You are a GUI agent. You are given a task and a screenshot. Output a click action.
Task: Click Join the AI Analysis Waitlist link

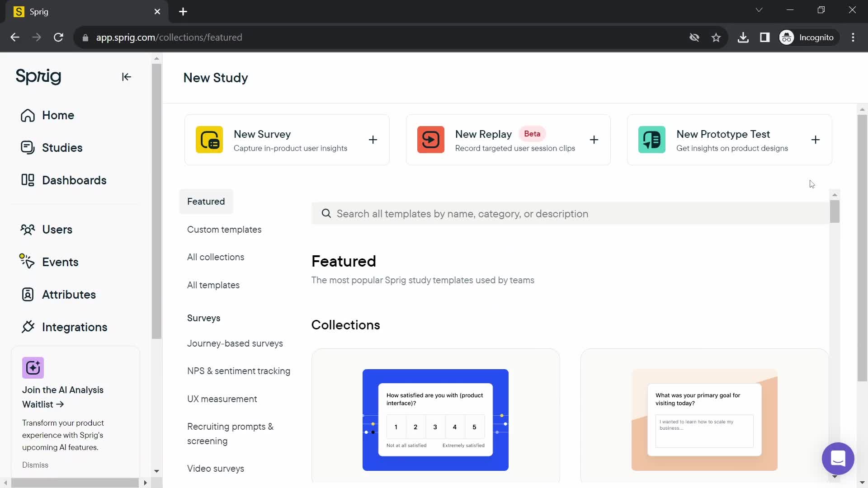tap(62, 397)
